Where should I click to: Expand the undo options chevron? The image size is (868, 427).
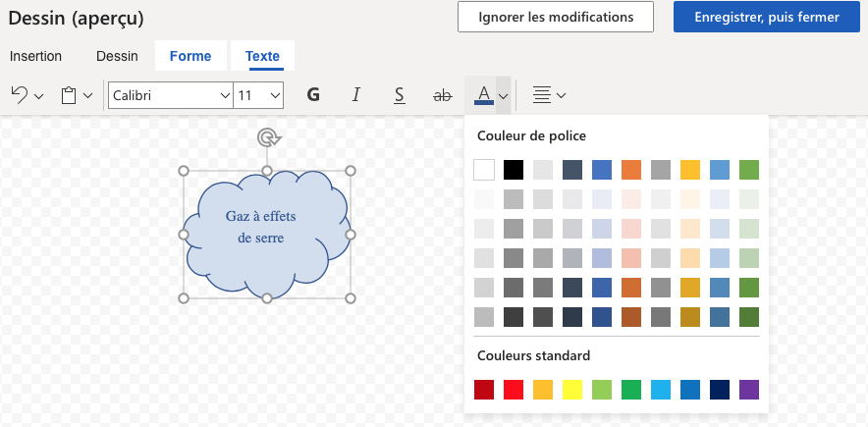[38, 95]
